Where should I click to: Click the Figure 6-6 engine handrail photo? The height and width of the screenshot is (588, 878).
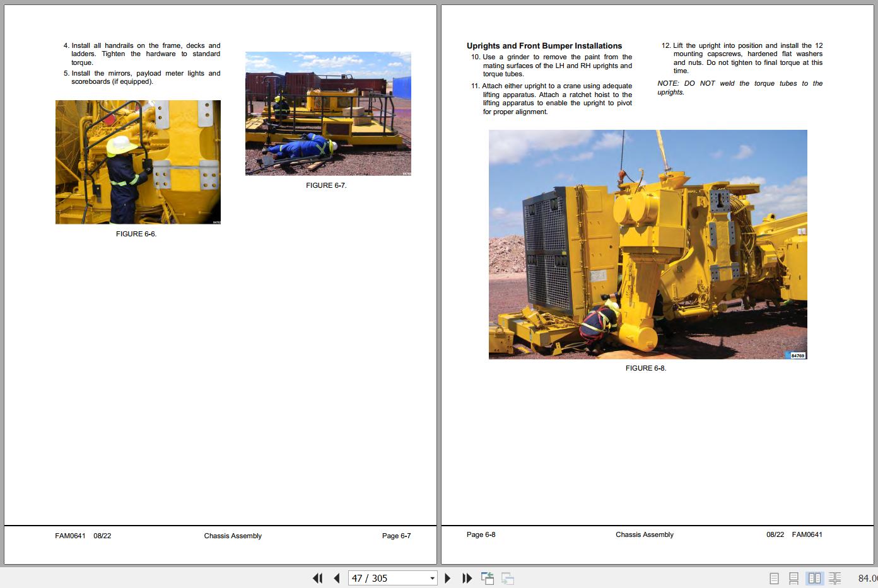[x=138, y=162]
